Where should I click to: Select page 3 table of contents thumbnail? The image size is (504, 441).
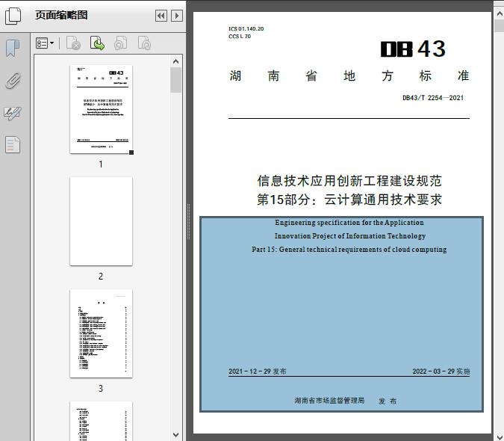[x=101, y=333]
